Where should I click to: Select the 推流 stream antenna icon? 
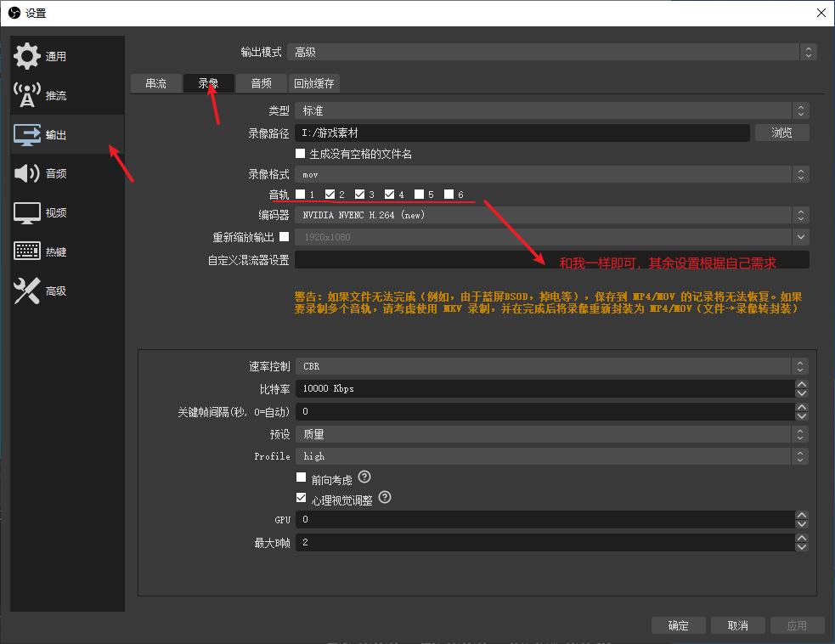(26, 95)
